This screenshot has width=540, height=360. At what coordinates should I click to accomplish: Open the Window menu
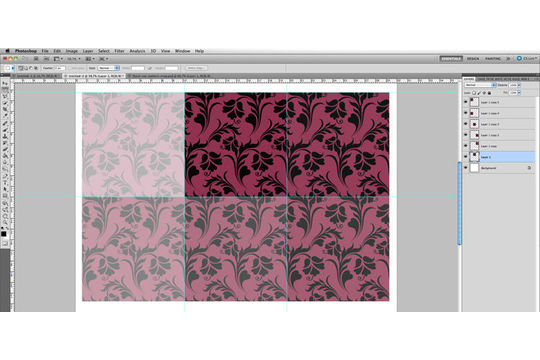(x=183, y=51)
